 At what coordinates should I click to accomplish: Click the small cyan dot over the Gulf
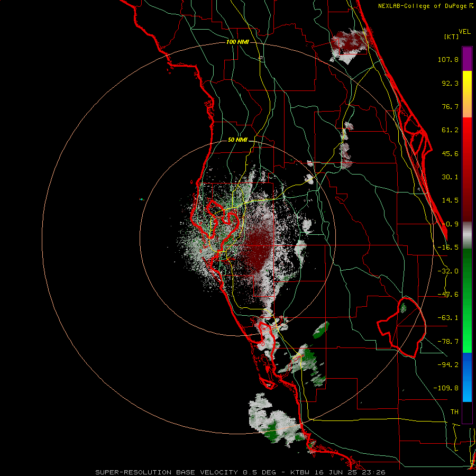[x=141, y=199]
